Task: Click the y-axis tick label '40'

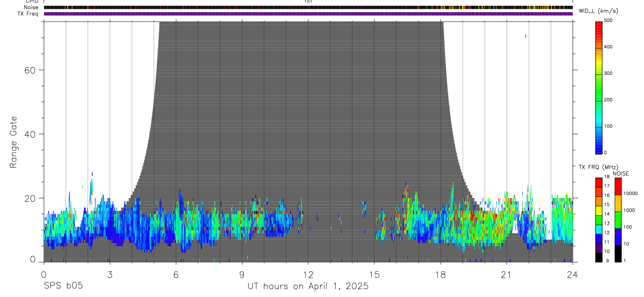Action: point(30,134)
